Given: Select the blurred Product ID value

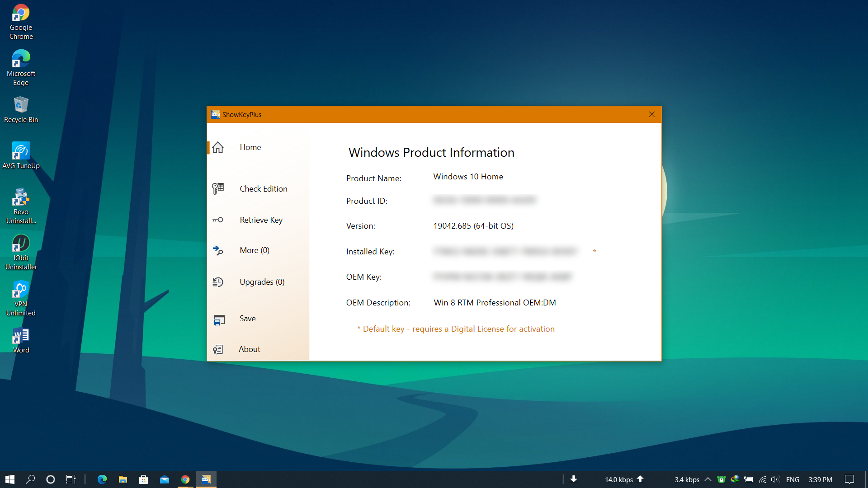Looking at the screenshot, I should click(484, 200).
